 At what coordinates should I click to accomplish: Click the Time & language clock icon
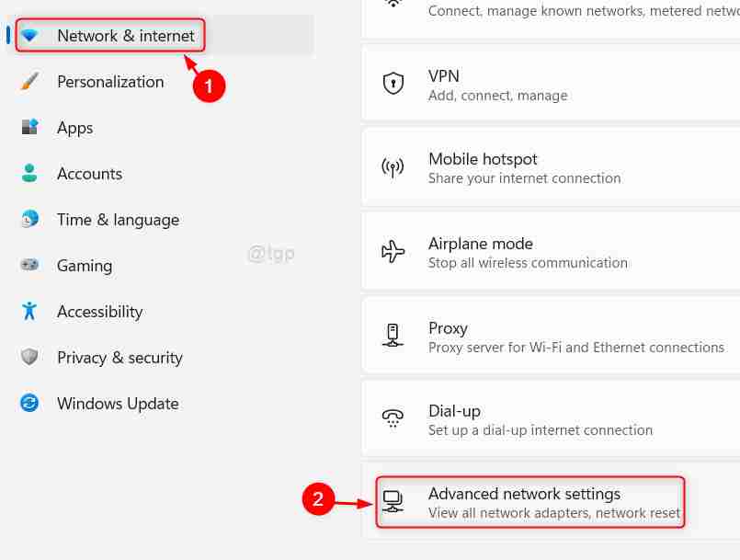coord(28,219)
